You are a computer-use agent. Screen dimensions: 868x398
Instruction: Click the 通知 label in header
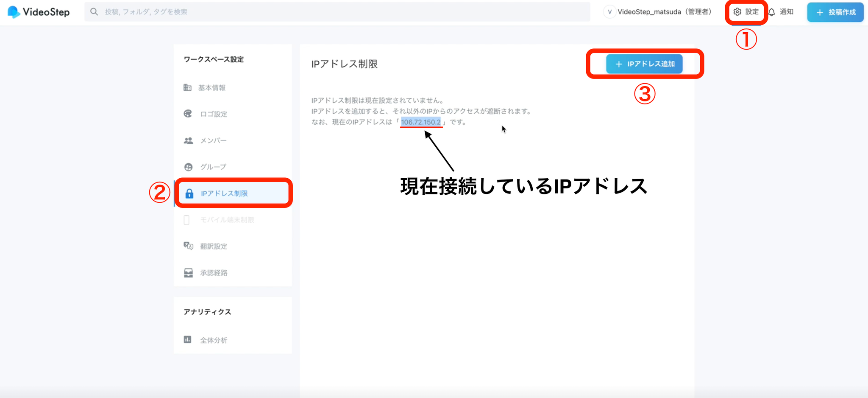tap(787, 12)
